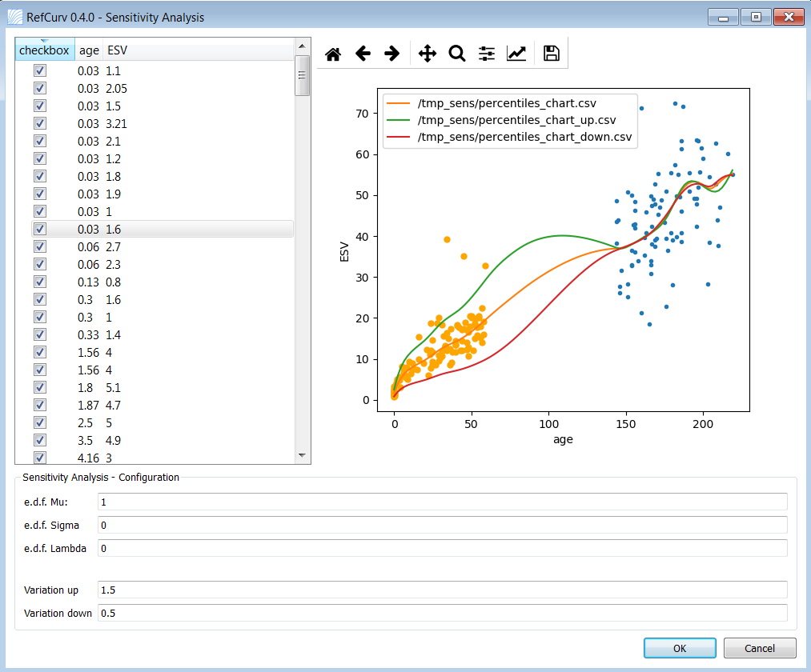Focus the e.d.f. Mu input field
The height and width of the screenshot is (672, 811).
click(442, 502)
